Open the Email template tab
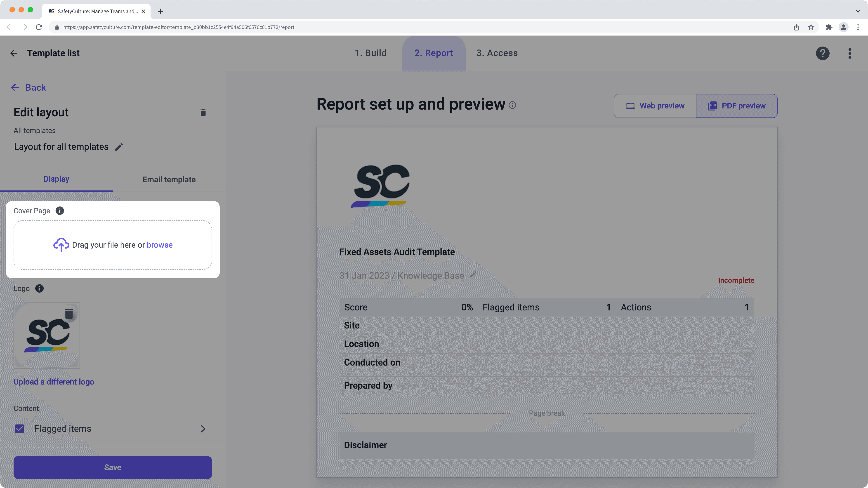This screenshot has width=868, height=488. tap(169, 179)
